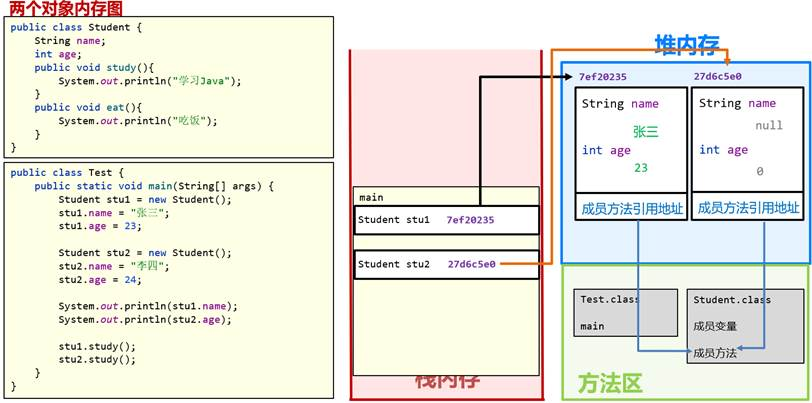This screenshot has width=812, height=403.
Task: Click "main" inside the Test.class box
Action: coord(592,326)
